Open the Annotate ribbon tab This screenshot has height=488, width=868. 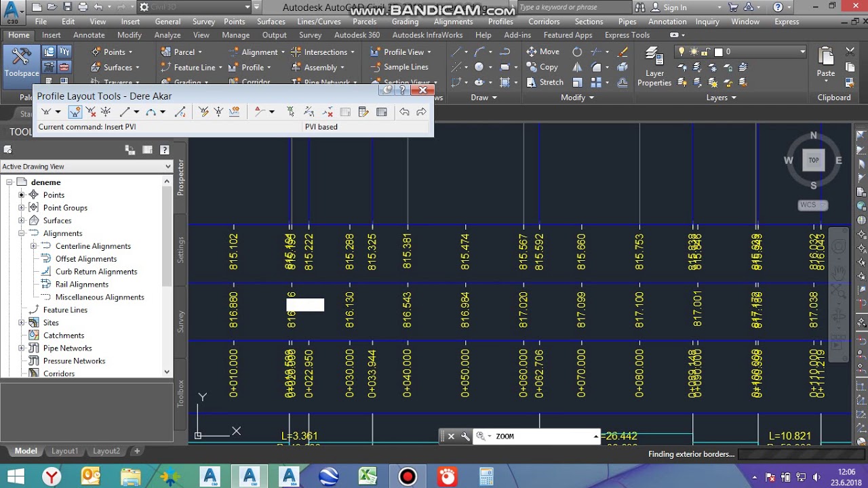(89, 35)
